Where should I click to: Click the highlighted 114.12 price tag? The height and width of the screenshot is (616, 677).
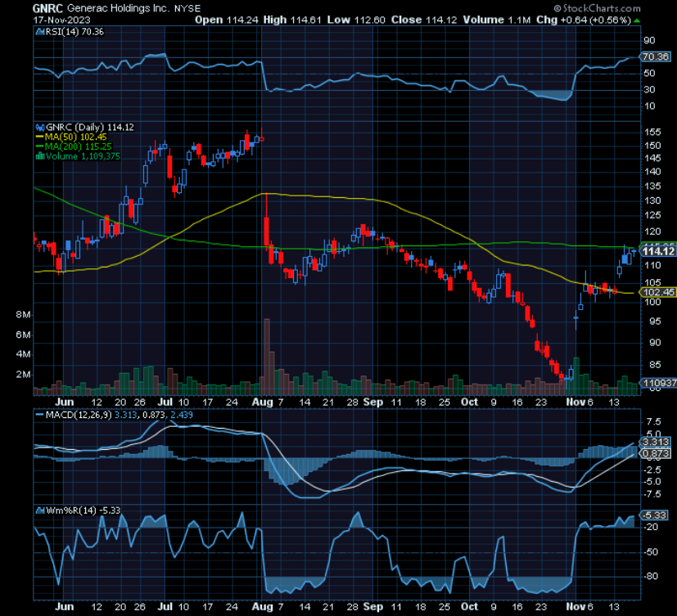(x=660, y=253)
